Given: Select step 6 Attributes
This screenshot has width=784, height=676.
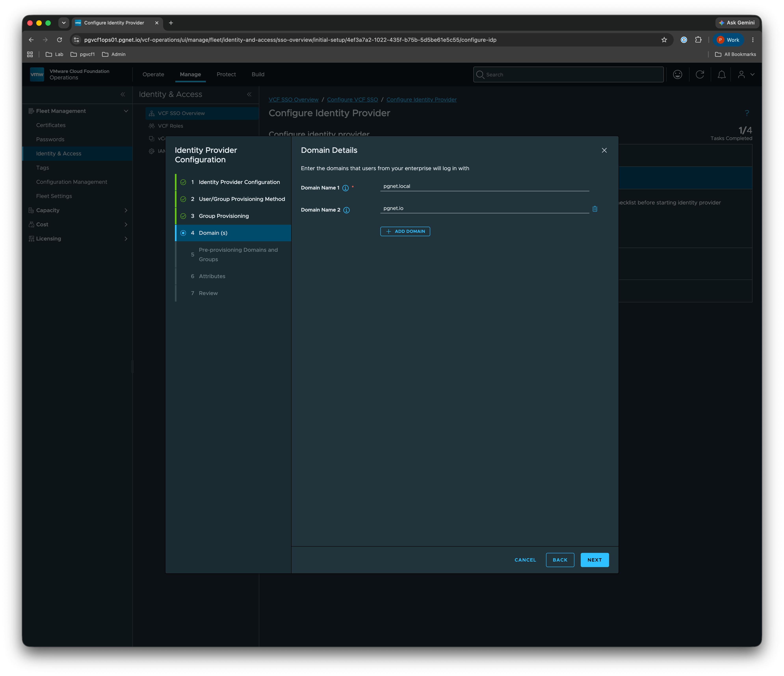Looking at the screenshot, I should (233, 276).
